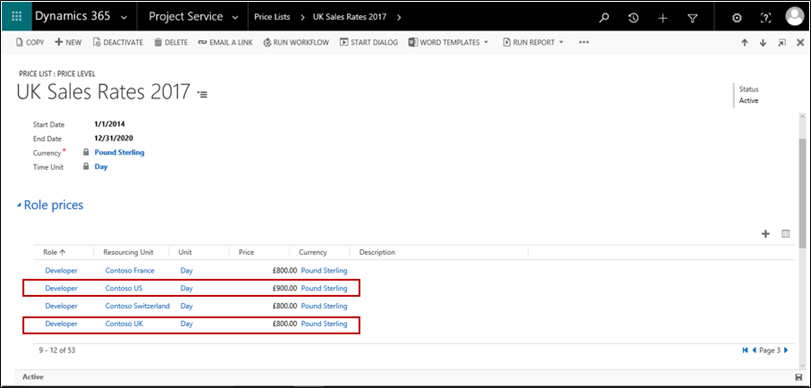The width and height of the screenshot is (811, 388).
Task: Click the NEW command
Action: click(x=68, y=42)
